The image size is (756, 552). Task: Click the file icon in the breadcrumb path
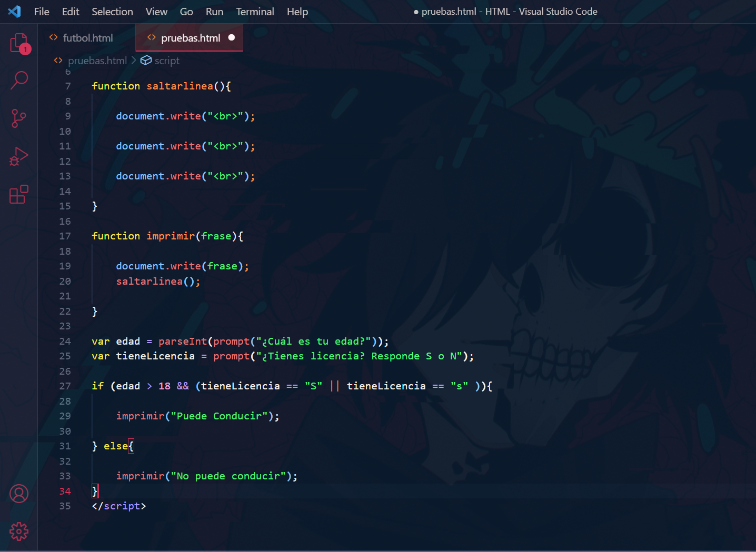[x=58, y=61]
